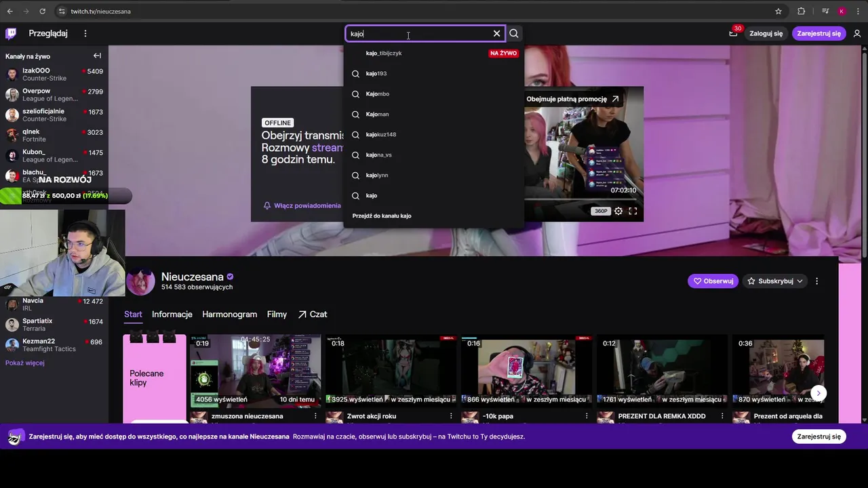Open the browser menu three dots
Viewport: 868px width, 488px height.
click(x=857, y=11)
